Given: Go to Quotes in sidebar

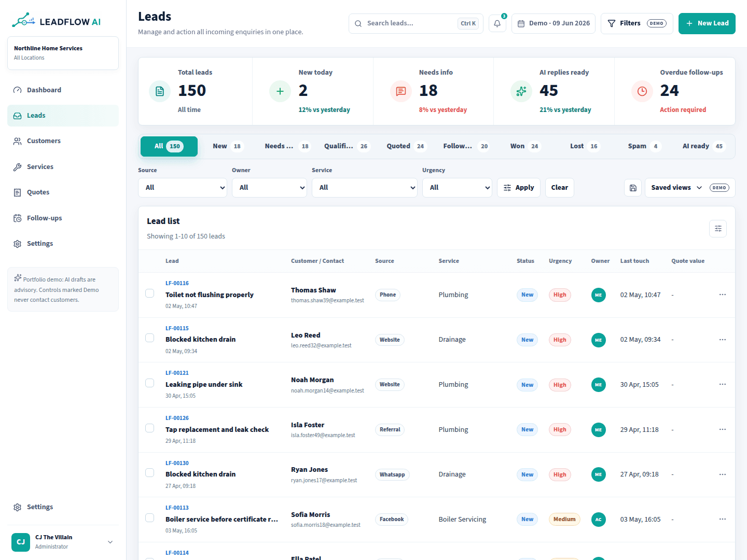Looking at the screenshot, I should coord(63,192).
